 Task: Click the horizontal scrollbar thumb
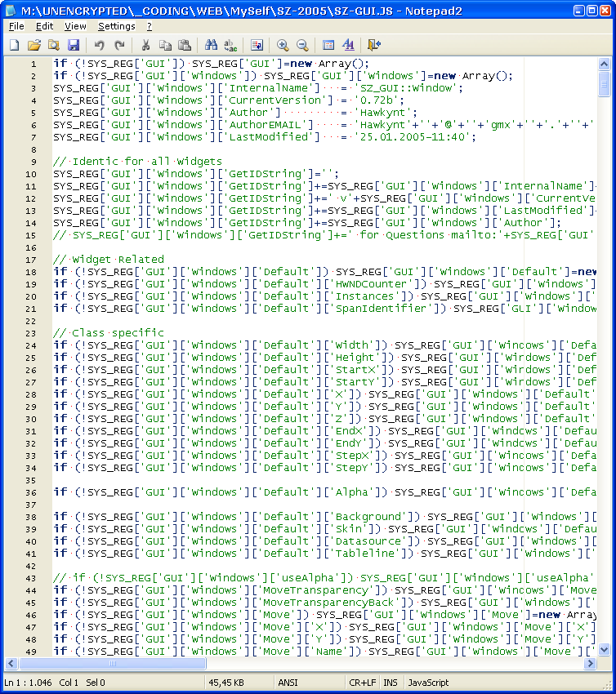pyautogui.click(x=113, y=663)
